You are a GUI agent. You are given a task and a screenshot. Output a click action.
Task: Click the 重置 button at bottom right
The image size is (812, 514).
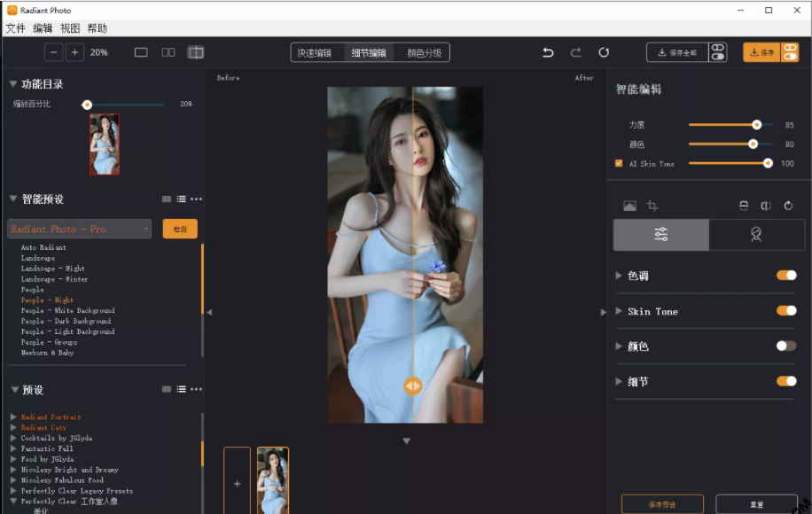756,504
